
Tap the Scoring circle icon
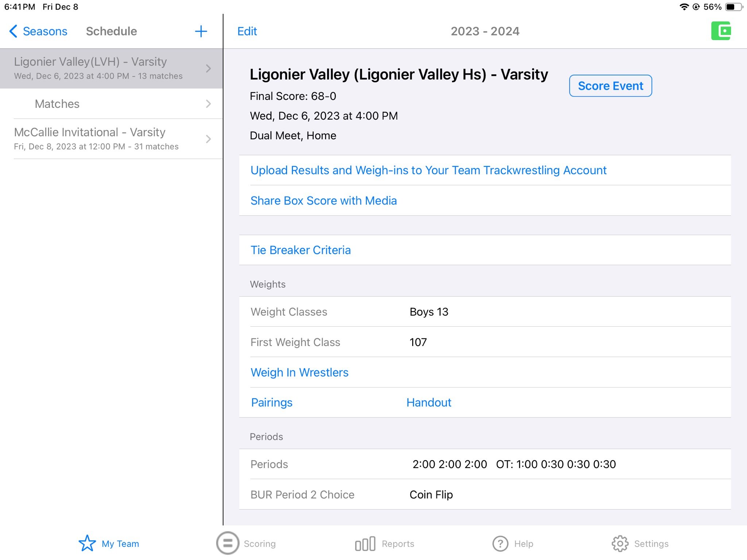(228, 543)
